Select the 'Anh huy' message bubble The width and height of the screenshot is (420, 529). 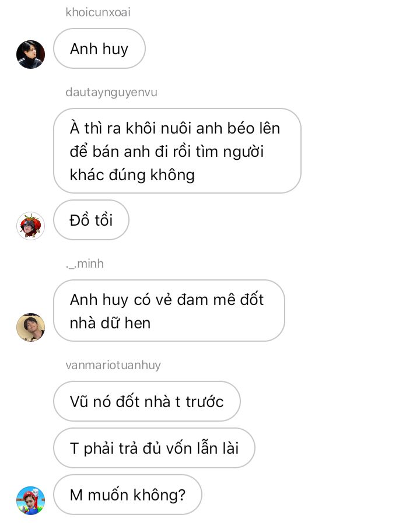tap(99, 48)
